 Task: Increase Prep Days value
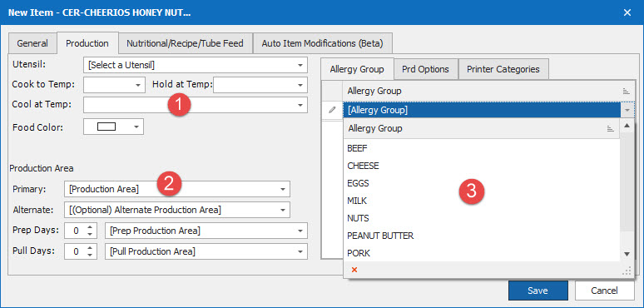click(x=90, y=227)
